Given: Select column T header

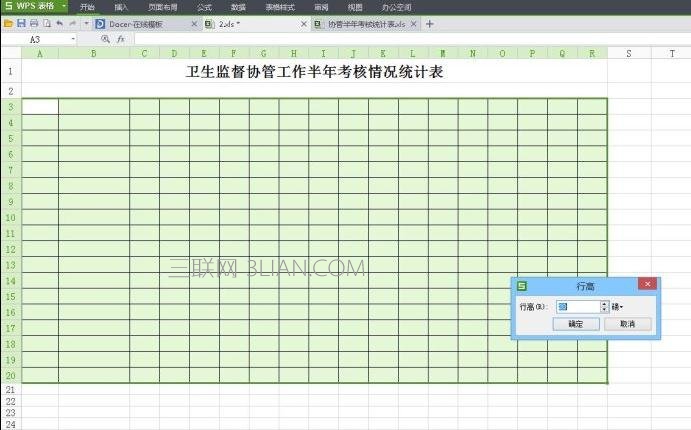Looking at the screenshot, I should click(672, 53).
